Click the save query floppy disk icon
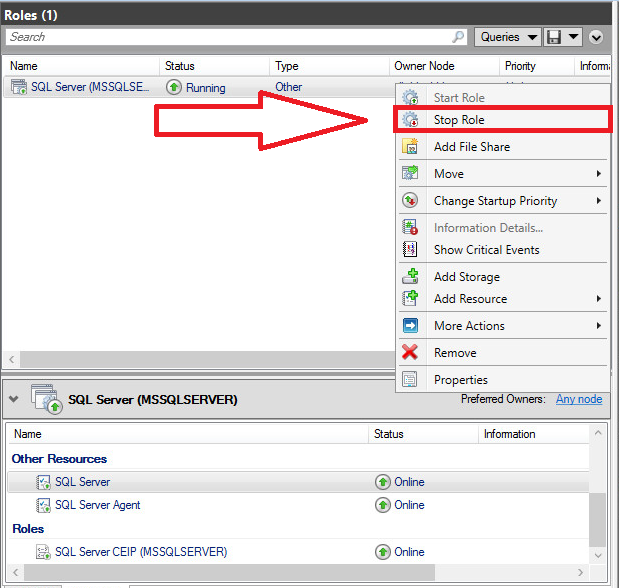The width and height of the screenshot is (619, 588). 553,37
